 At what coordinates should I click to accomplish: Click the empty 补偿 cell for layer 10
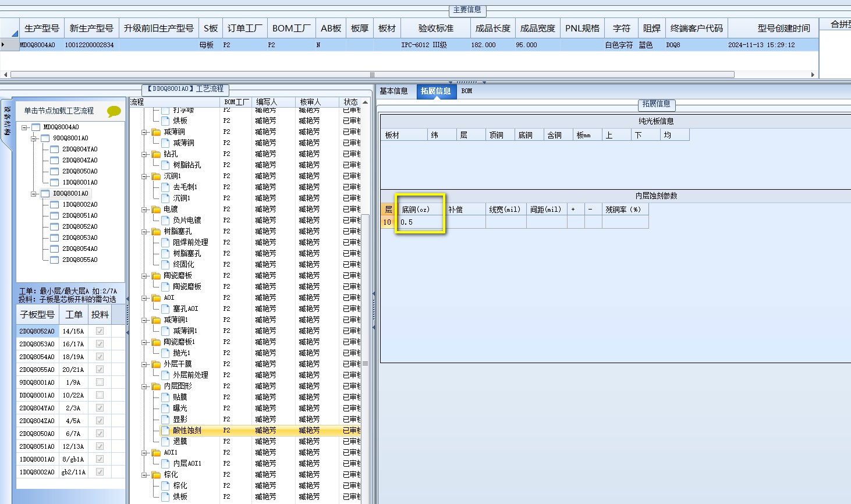click(466, 222)
